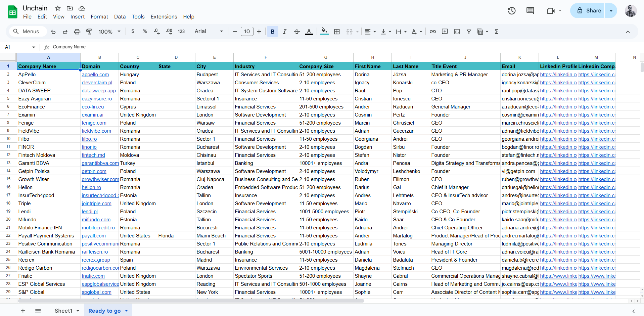Open the zoom 100% dropdown
644x316 pixels.
pos(109,32)
